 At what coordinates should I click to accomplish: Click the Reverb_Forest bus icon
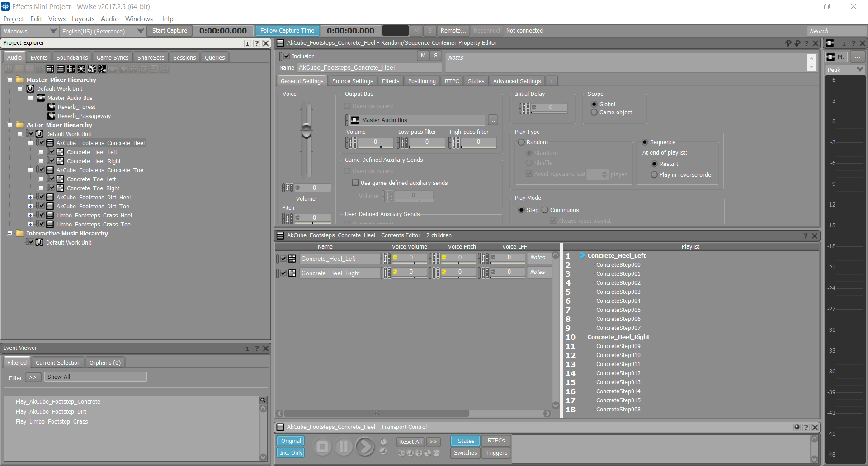click(52, 107)
